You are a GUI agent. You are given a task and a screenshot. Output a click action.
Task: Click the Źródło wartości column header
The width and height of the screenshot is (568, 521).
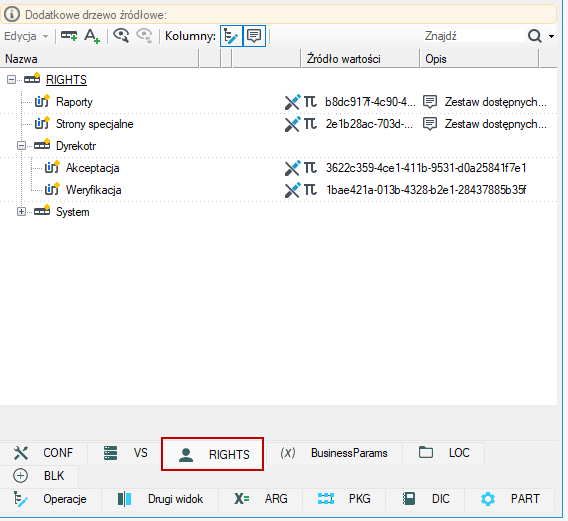(x=361, y=59)
